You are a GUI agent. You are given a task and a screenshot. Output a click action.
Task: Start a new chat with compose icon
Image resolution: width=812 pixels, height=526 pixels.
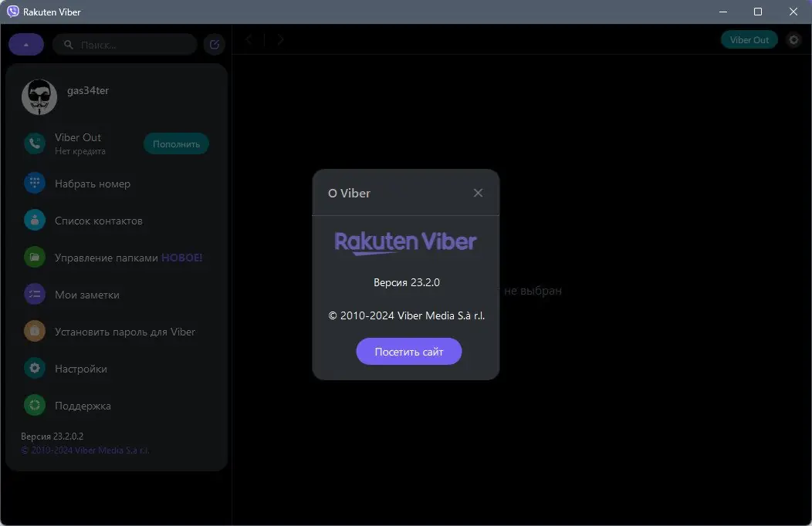tap(215, 45)
